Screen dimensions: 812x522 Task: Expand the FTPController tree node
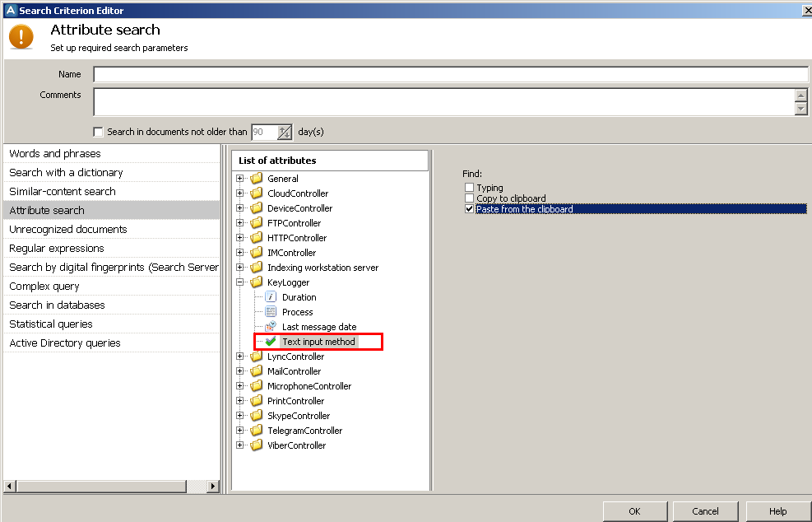point(239,223)
